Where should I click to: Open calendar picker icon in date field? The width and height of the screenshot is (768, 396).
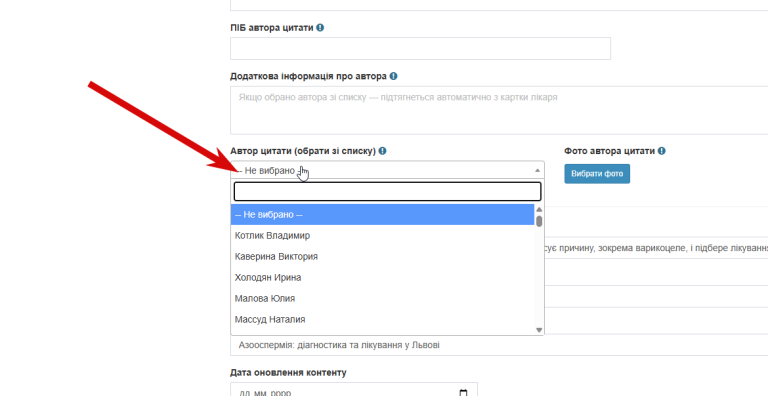click(x=463, y=393)
